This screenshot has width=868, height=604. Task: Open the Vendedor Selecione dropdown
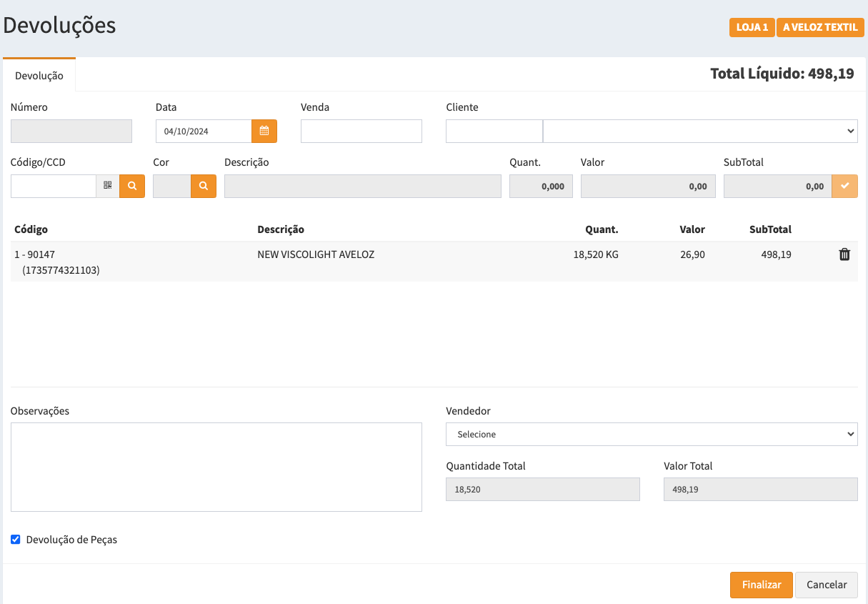point(651,434)
